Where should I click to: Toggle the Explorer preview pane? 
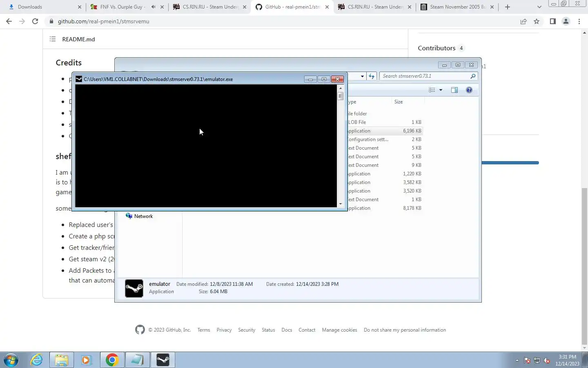(x=454, y=90)
